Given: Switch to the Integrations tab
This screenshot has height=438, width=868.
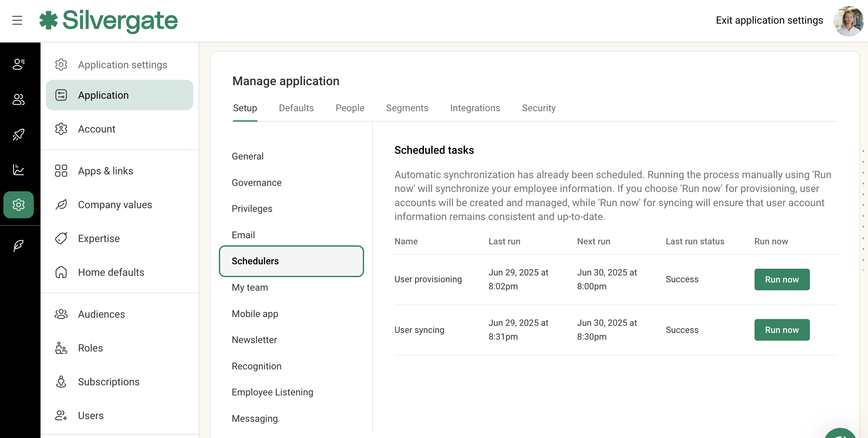Looking at the screenshot, I should 475,108.
